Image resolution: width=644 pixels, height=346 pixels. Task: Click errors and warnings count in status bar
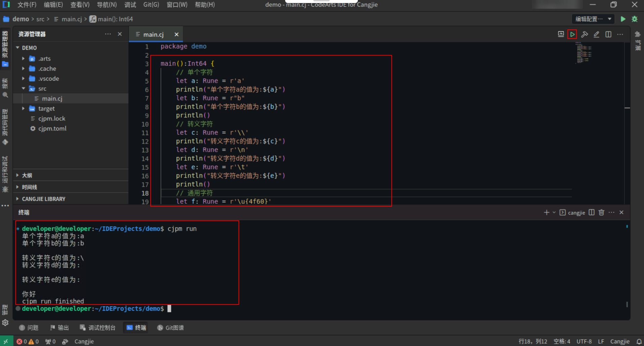pos(28,341)
